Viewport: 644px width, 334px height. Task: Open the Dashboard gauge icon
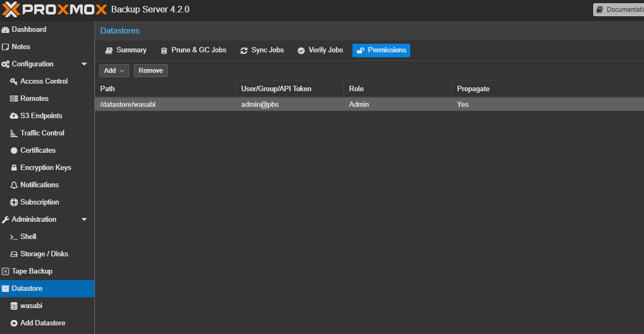pyautogui.click(x=5, y=30)
